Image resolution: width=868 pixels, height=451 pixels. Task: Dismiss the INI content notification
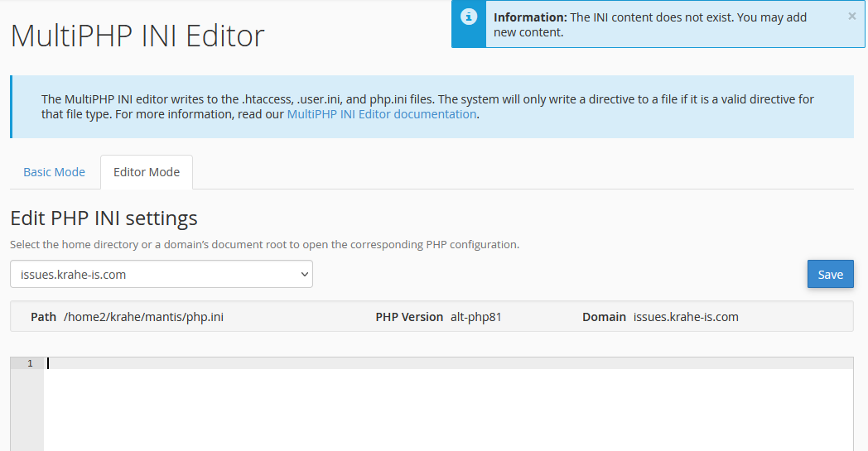coord(851,16)
